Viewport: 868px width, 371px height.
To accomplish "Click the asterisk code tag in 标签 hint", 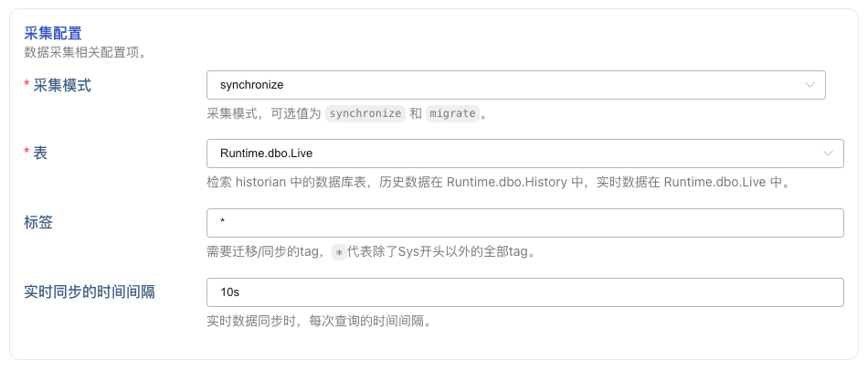I will [338, 252].
